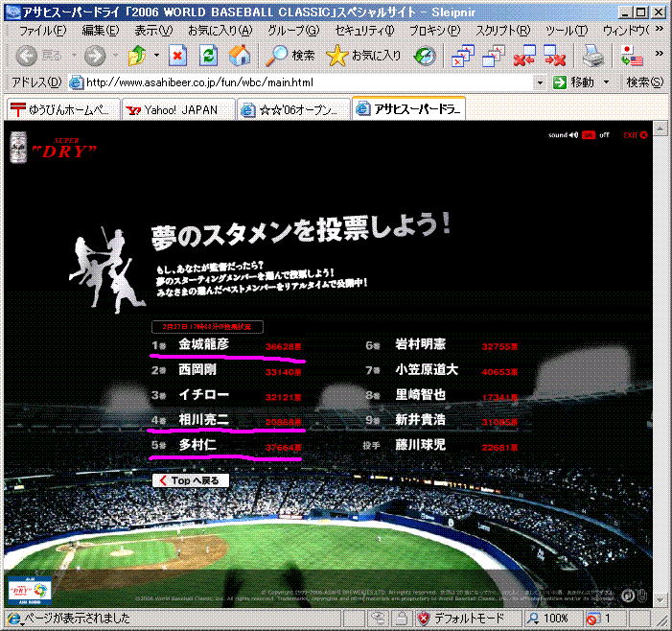Click the speaker sound icon

pos(574,135)
